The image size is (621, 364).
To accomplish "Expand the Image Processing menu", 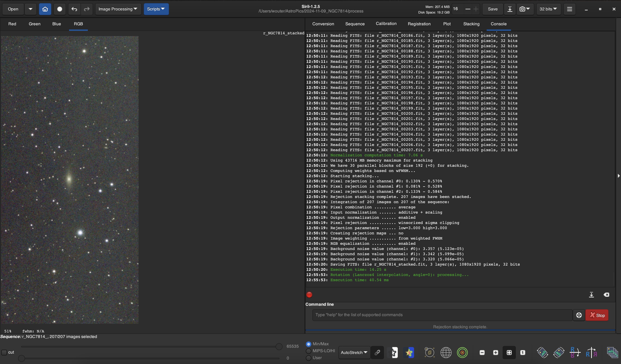I will pos(118,9).
